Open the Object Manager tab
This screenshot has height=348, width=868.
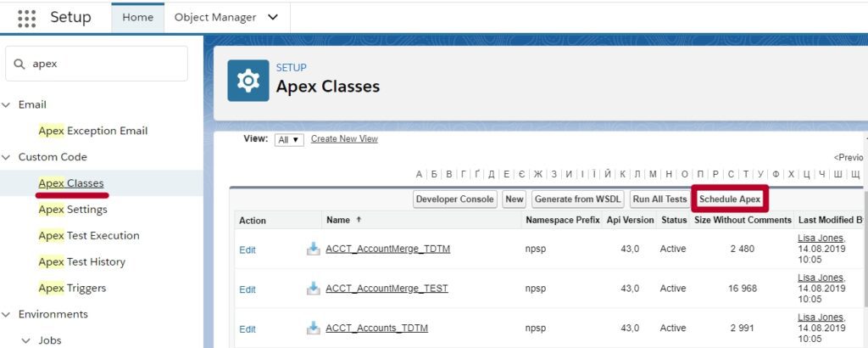pos(215,17)
